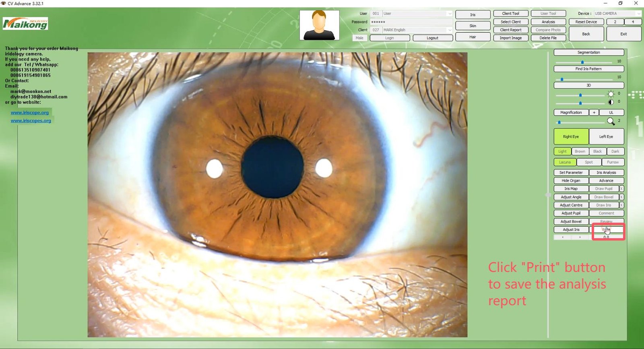Switch to Hair mode
The height and width of the screenshot is (349, 644).
(x=473, y=37)
